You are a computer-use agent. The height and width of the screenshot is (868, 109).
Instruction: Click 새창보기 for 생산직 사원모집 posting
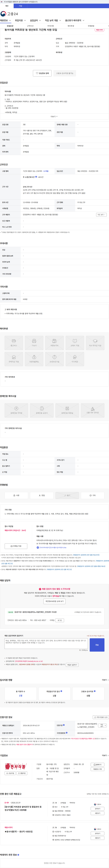point(98,838)
